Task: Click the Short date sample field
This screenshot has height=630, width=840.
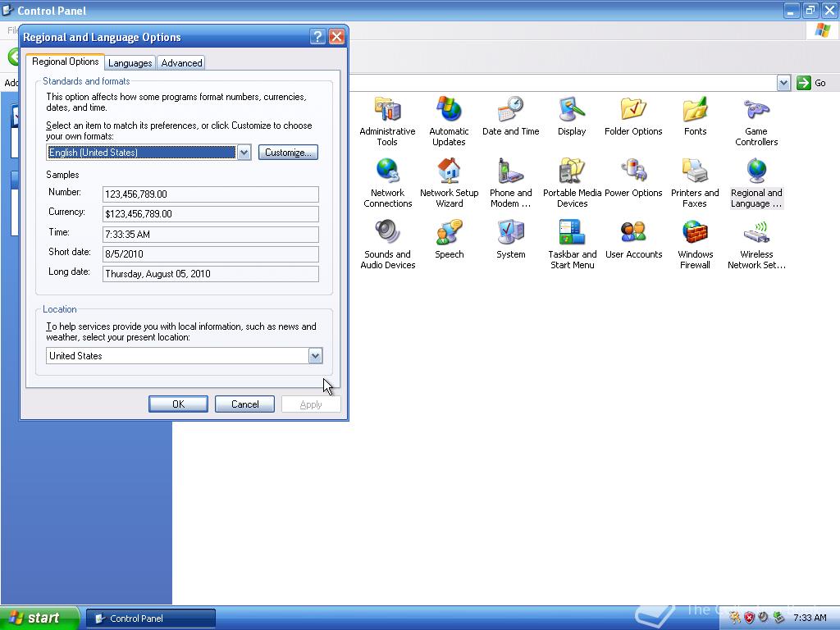Action: click(x=211, y=254)
